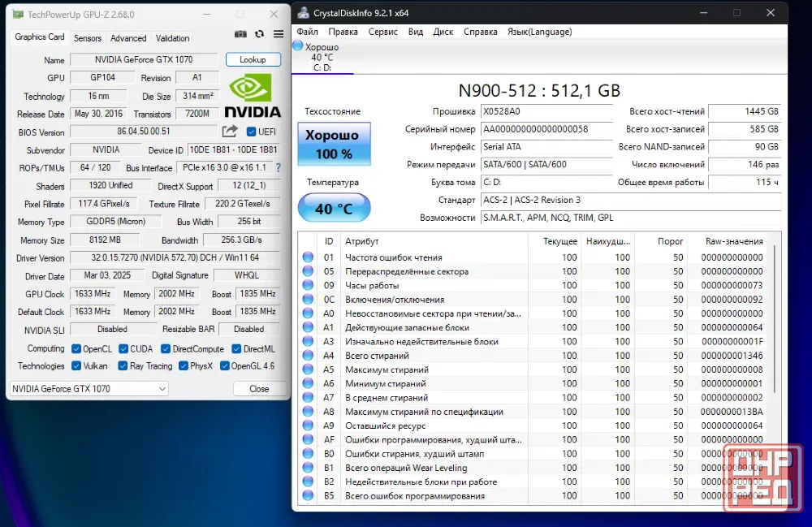Click status circle for attribute B0

(x=308, y=452)
